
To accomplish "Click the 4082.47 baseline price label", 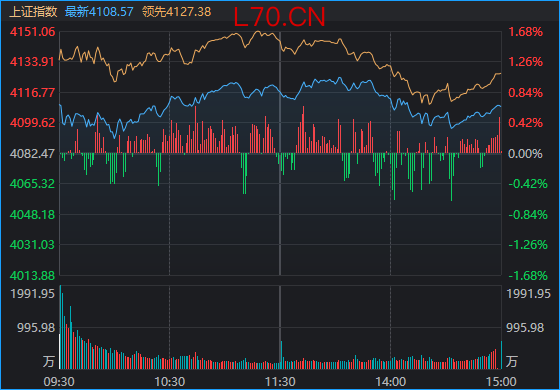I will 32,154.
